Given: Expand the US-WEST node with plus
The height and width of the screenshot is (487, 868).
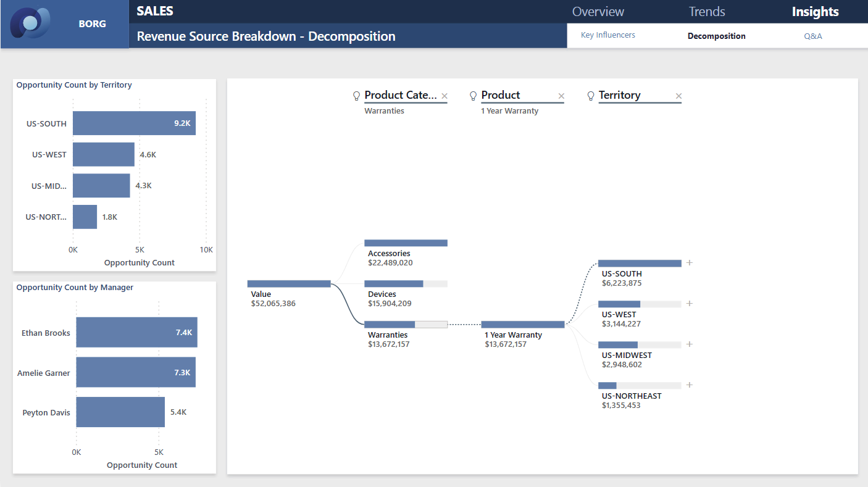Looking at the screenshot, I should pyautogui.click(x=690, y=304).
